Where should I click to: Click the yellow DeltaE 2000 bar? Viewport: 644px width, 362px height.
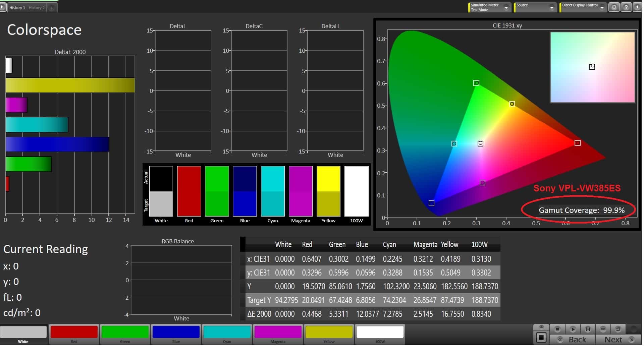pos(70,85)
